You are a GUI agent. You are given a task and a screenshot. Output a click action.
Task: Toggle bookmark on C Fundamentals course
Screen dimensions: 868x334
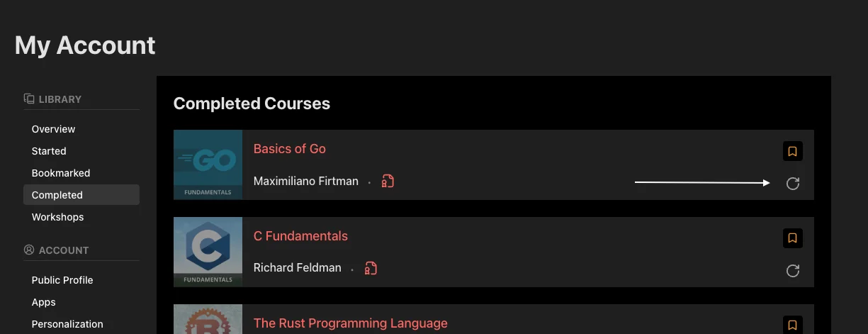click(792, 238)
